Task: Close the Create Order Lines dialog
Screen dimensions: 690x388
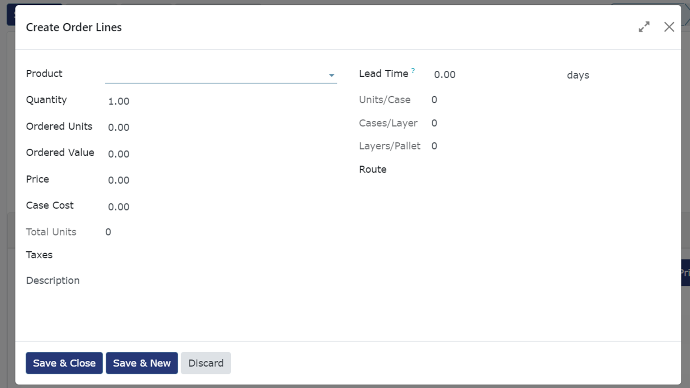Action: 669,27
